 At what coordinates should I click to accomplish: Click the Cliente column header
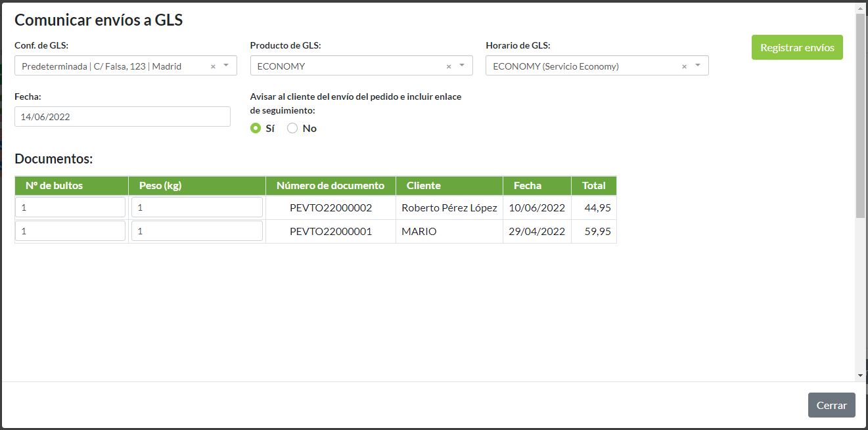coord(424,186)
